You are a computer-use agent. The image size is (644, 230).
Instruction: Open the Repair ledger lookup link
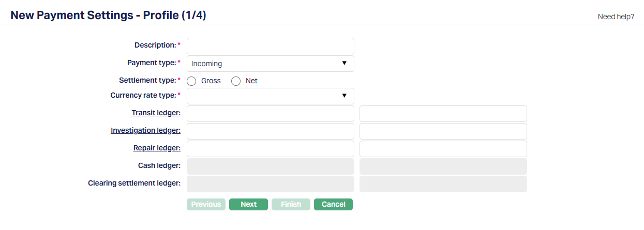[x=157, y=148]
